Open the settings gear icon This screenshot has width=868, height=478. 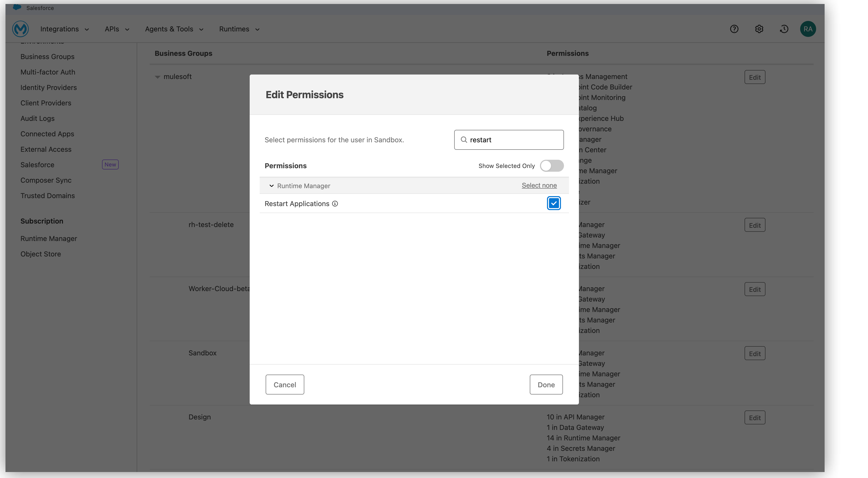pos(759,29)
